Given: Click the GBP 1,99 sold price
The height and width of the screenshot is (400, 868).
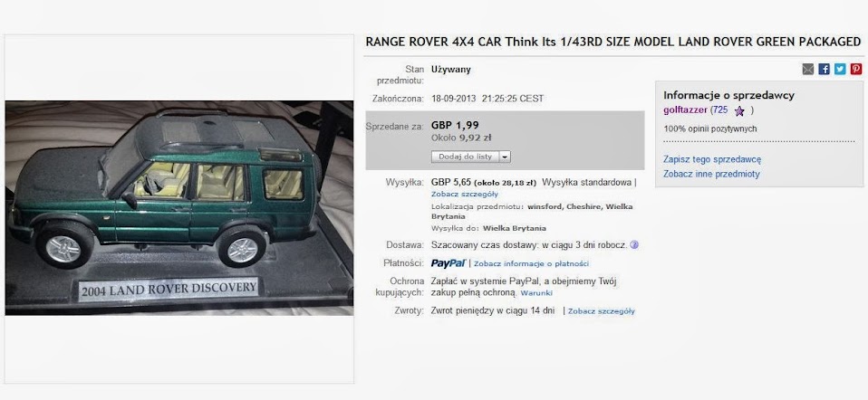Looking at the screenshot, I should pyautogui.click(x=455, y=125).
